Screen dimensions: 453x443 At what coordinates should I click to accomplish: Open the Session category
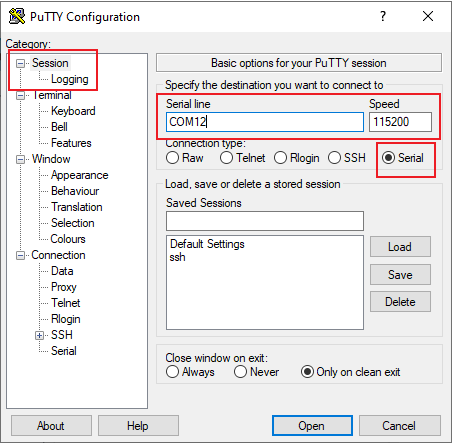(50, 63)
